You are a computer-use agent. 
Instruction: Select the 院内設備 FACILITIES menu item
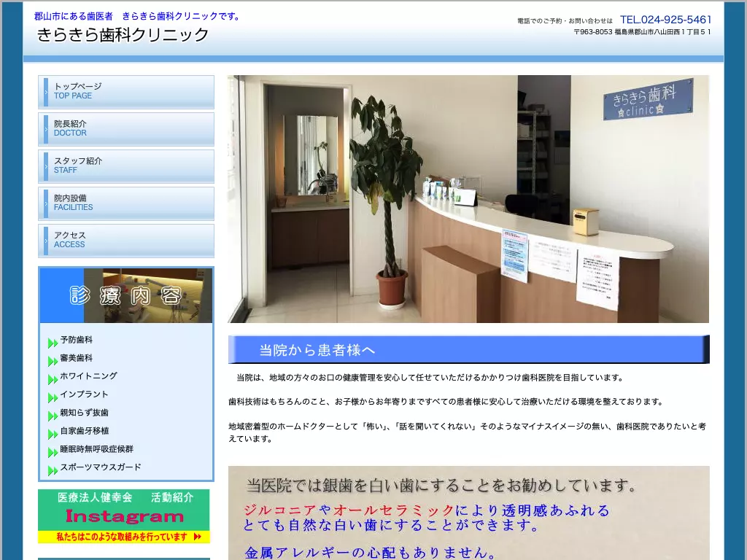[x=125, y=203]
